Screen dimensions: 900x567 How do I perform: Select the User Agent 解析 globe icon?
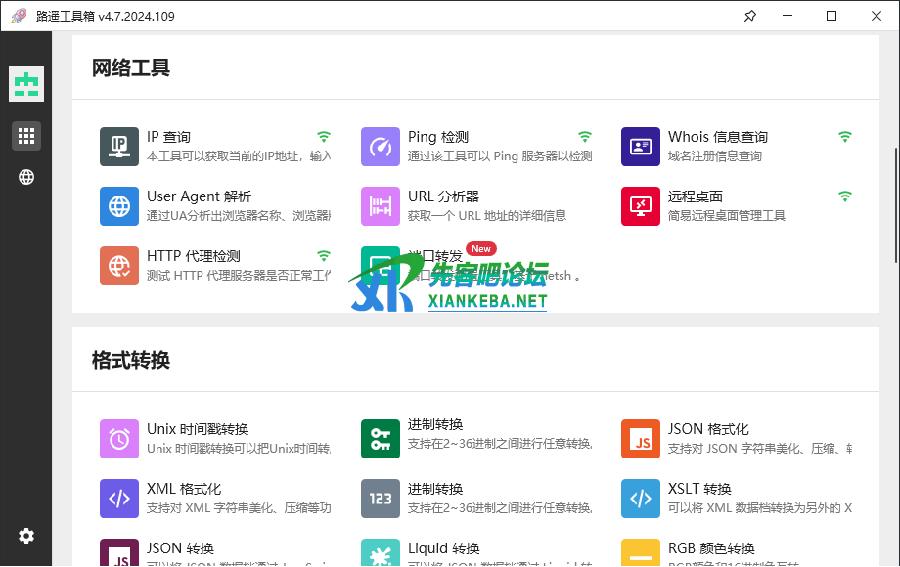119,206
